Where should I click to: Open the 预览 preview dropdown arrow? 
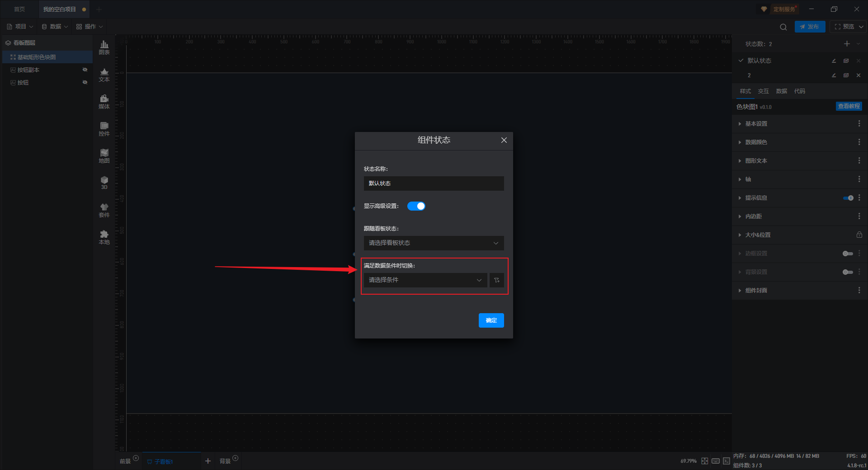861,27
